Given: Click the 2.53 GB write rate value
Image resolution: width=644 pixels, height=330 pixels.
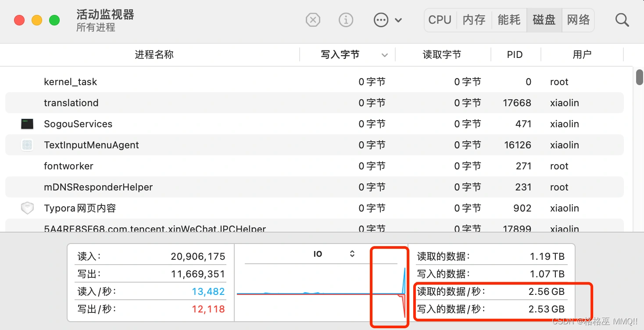Looking at the screenshot, I should point(547,309).
